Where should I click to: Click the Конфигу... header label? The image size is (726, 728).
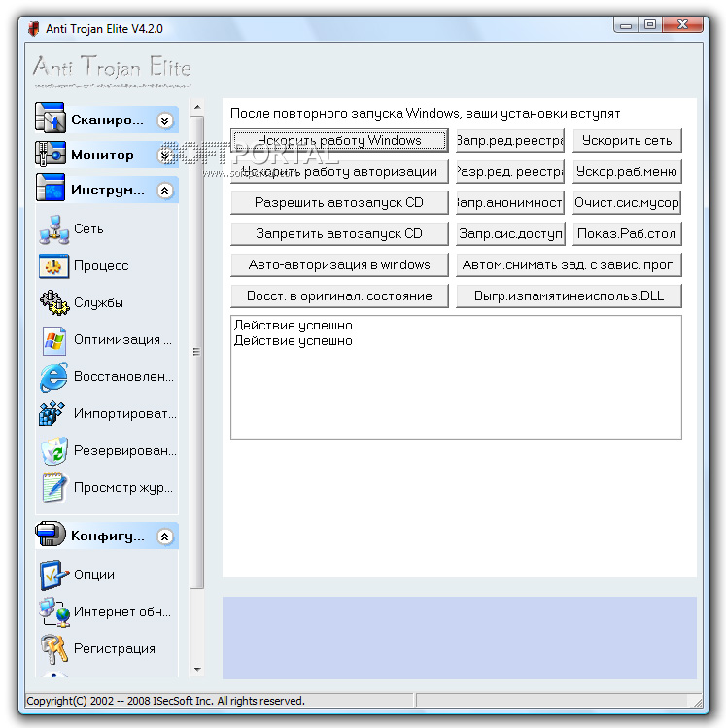pos(108,537)
